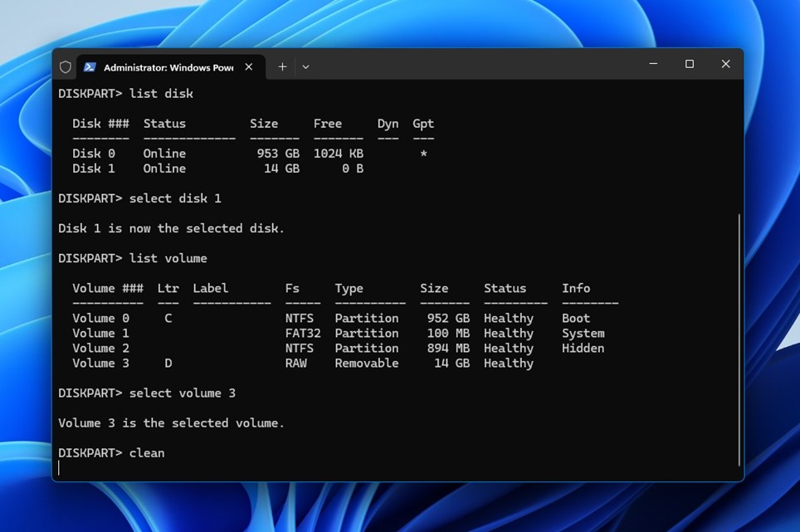The height and width of the screenshot is (532, 800).
Task: Maximize the terminal window
Action: point(690,64)
